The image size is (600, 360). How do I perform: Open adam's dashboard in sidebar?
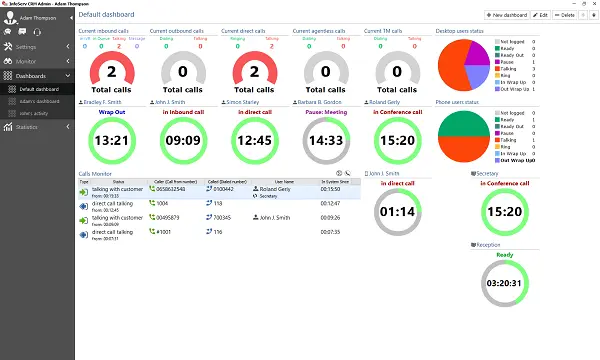(x=37, y=101)
